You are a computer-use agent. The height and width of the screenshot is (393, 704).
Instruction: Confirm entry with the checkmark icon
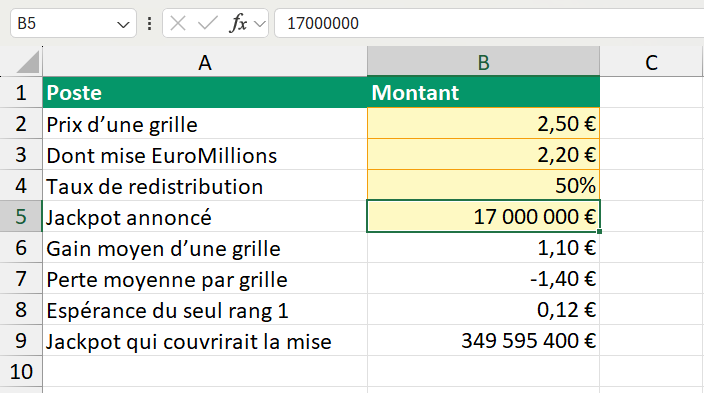pos(207,23)
